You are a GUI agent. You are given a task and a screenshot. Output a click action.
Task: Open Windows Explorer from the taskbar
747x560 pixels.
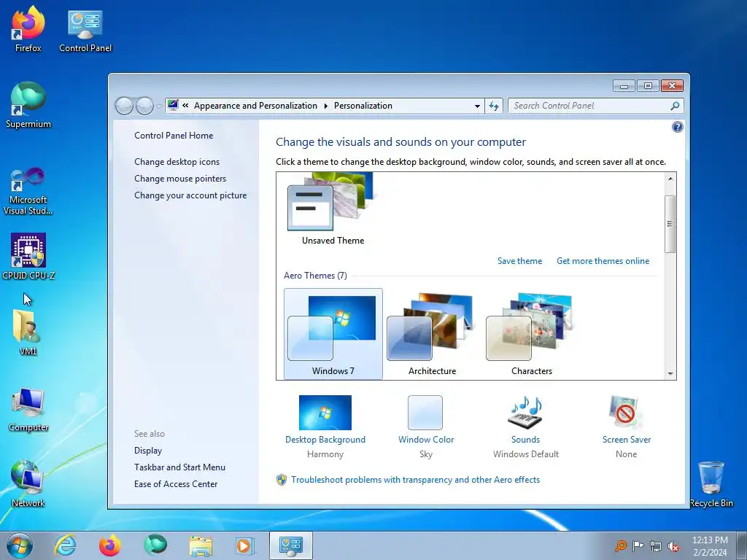coord(201,545)
